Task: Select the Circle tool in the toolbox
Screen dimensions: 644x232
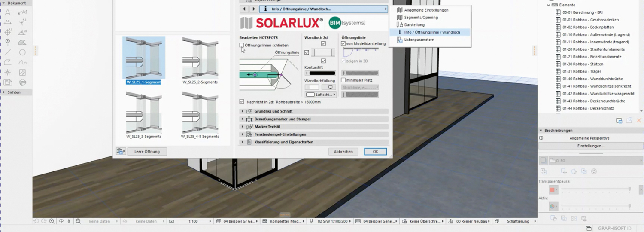Action: tap(22, 52)
